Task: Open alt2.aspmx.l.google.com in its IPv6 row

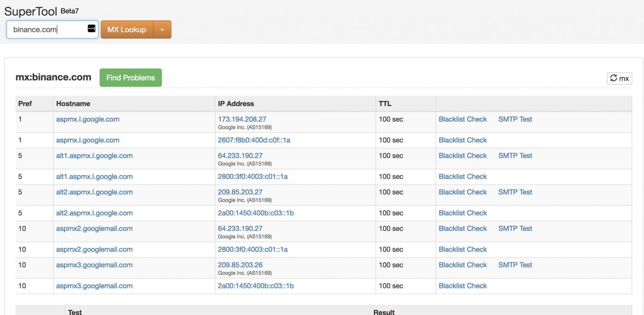Action: click(x=94, y=213)
